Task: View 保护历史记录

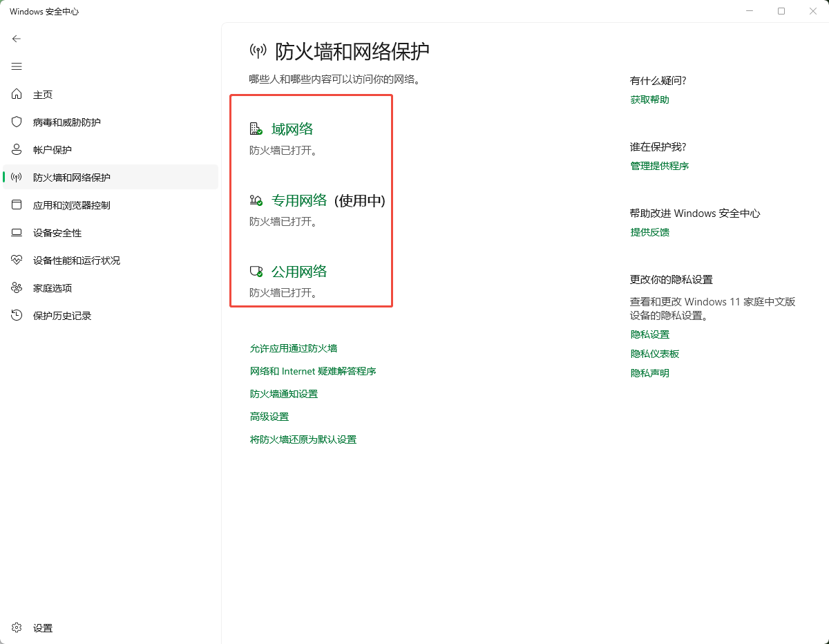Action: [111, 315]
